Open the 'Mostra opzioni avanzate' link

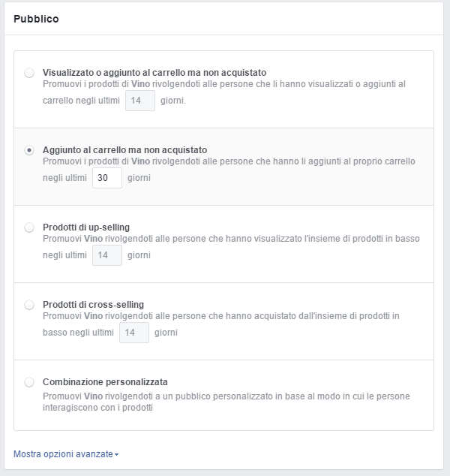pyautogui.click(x=63, y=454)
